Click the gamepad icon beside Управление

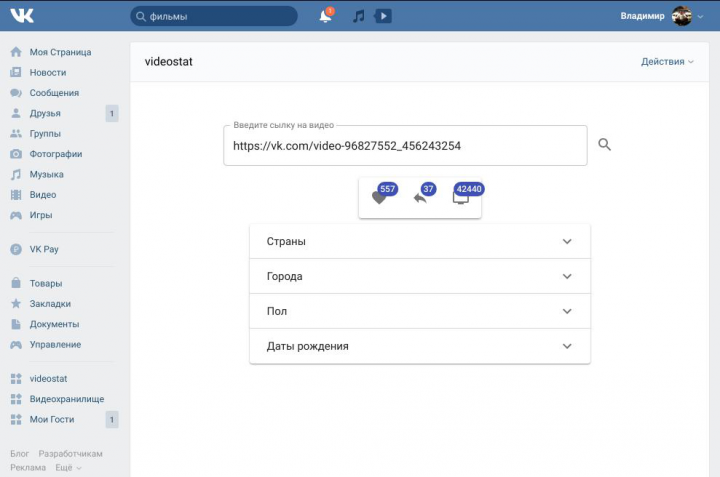click(x=16, y=344)
